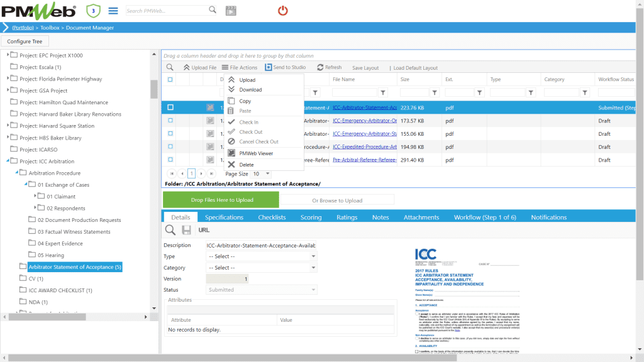Choose Delete from File Actions menu
This screenshot has width=644, height=362.
pyautogui.click(x=246, y=165)
